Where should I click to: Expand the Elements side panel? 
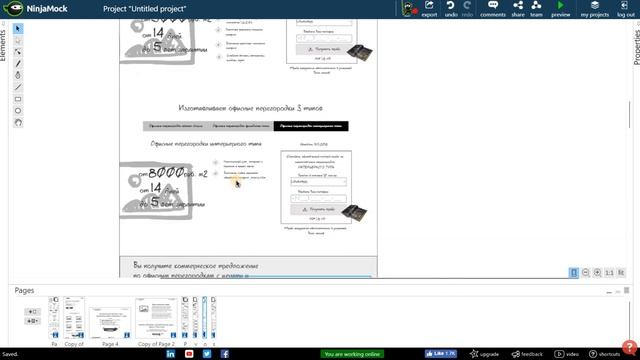click(3, 45)
